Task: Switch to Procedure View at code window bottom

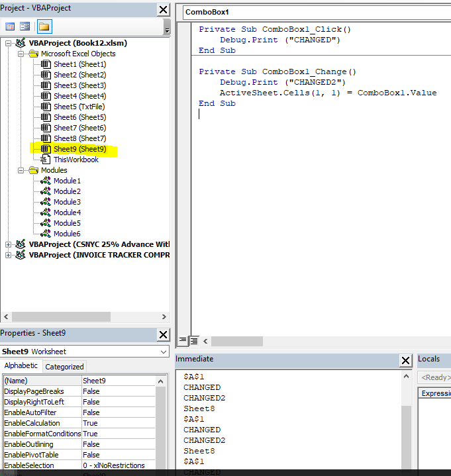Action: click(183, 340)
